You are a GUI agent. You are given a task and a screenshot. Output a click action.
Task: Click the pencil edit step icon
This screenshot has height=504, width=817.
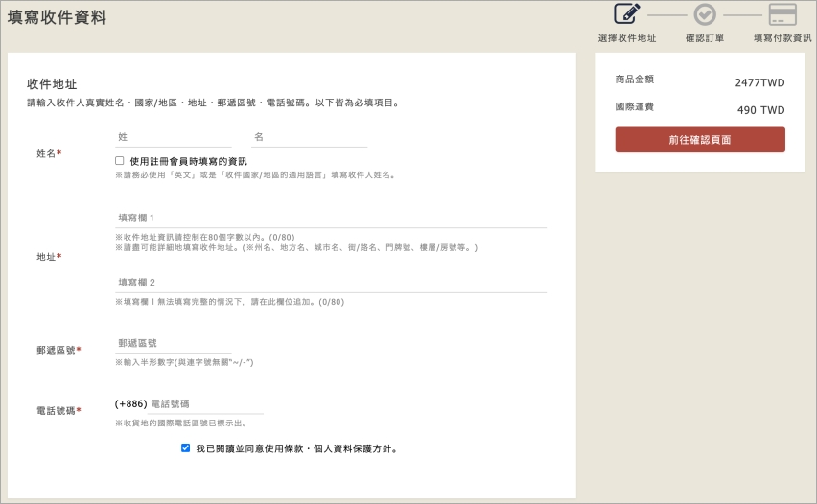click(x=627, y=14)
